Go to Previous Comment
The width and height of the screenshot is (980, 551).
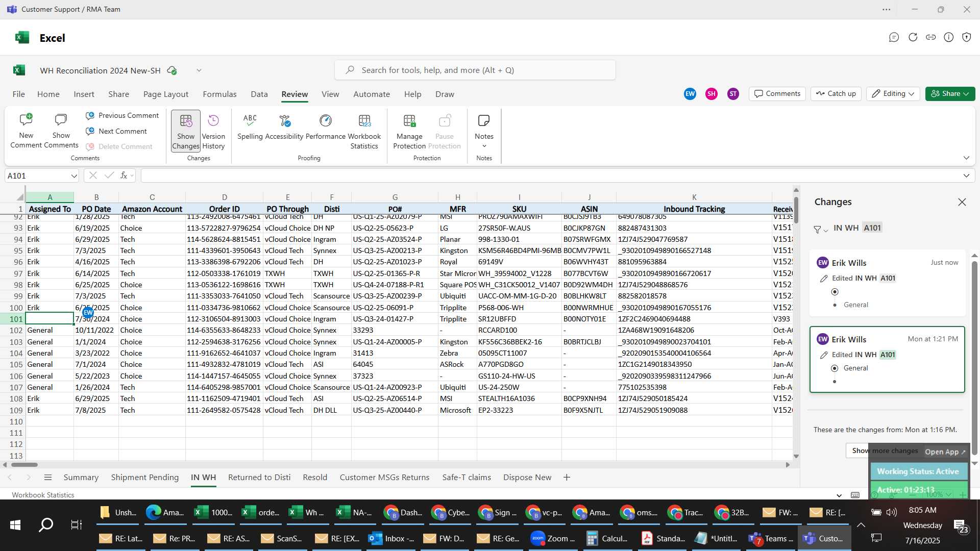122,116
